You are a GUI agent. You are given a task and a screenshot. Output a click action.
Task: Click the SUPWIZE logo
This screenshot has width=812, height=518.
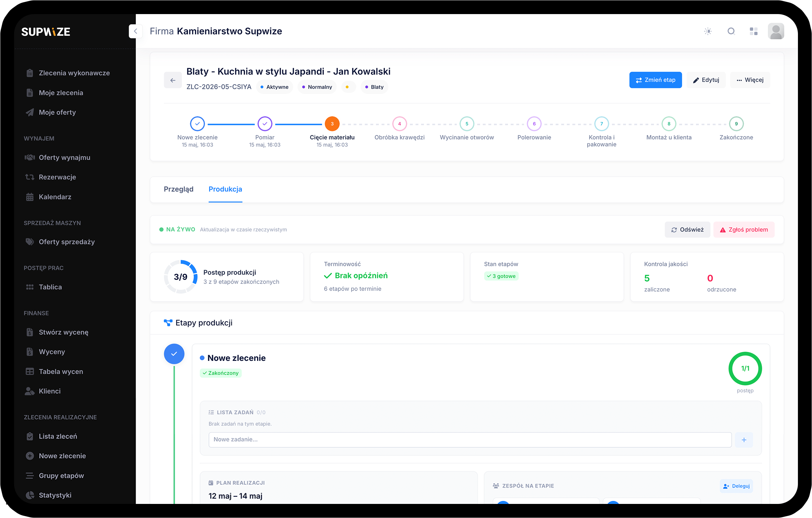(46, 32)
